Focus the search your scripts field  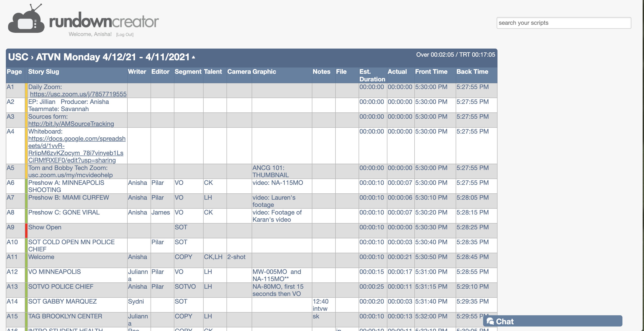(x=564, y=23)
